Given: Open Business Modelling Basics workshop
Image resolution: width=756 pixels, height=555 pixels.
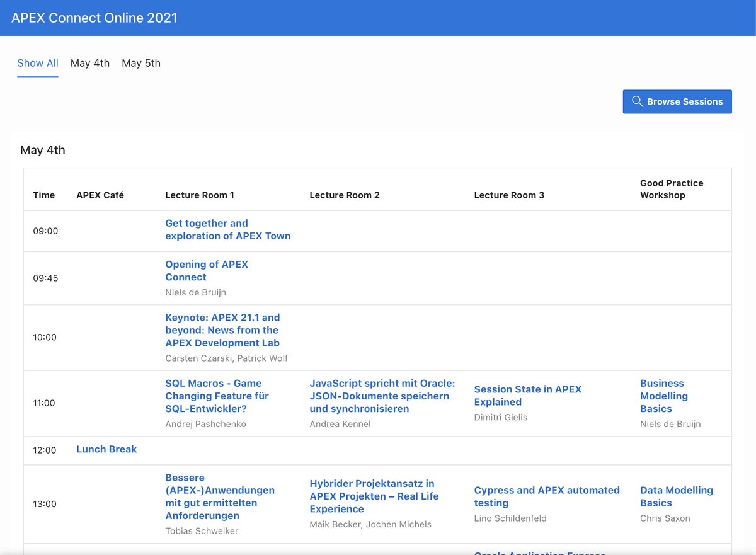Looking at the screenshot, I should [664, 396].
